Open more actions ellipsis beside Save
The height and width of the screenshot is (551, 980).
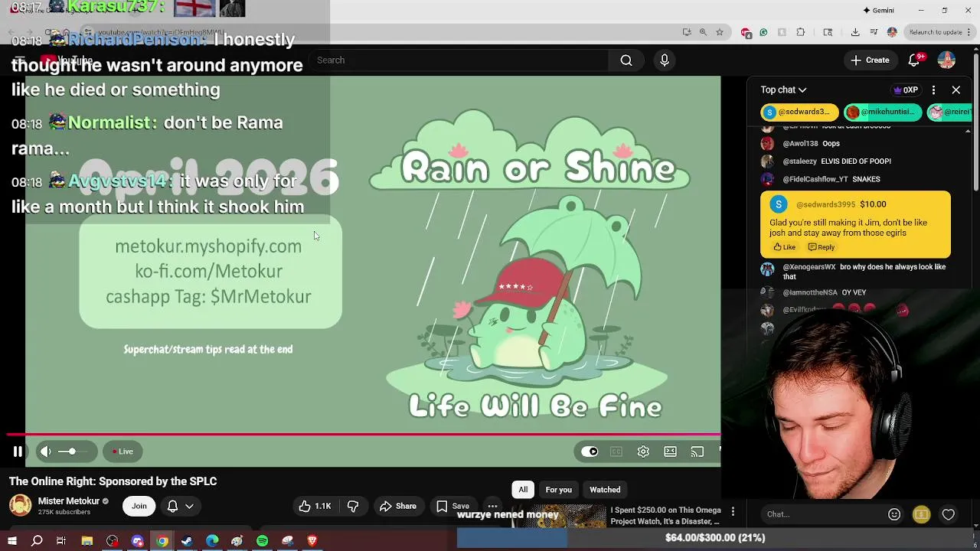tap(492, 506)
